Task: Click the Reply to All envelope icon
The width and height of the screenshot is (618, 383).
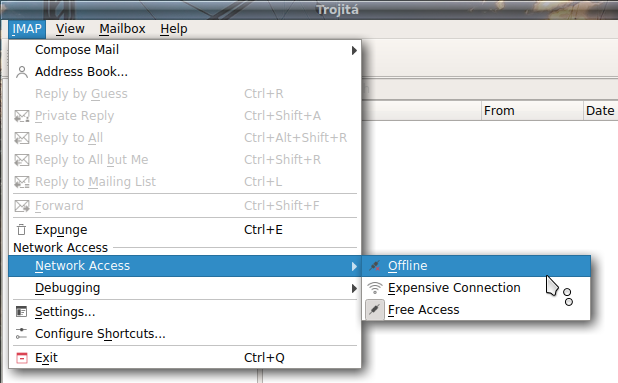Action: click(22, 138)
